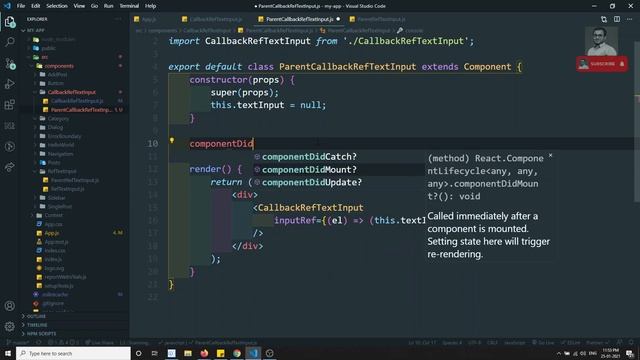Switch to the CallbackRefTextInput.js tab
Viewport: 640px width, 360px height.
(x=216, y=19)
